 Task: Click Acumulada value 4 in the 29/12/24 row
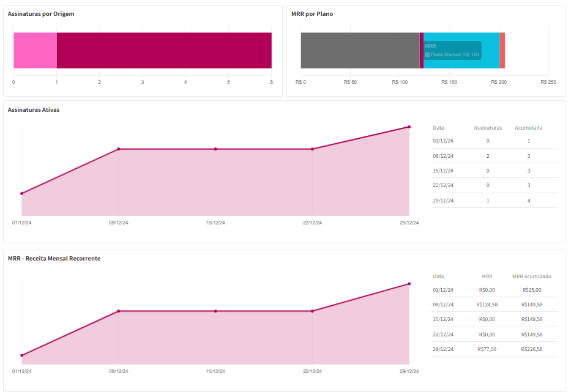[529, 201]
